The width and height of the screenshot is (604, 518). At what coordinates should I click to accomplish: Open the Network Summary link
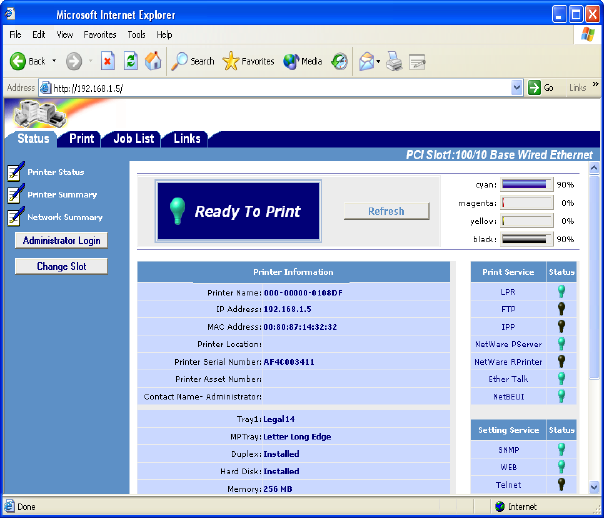(x=64, y=217)
